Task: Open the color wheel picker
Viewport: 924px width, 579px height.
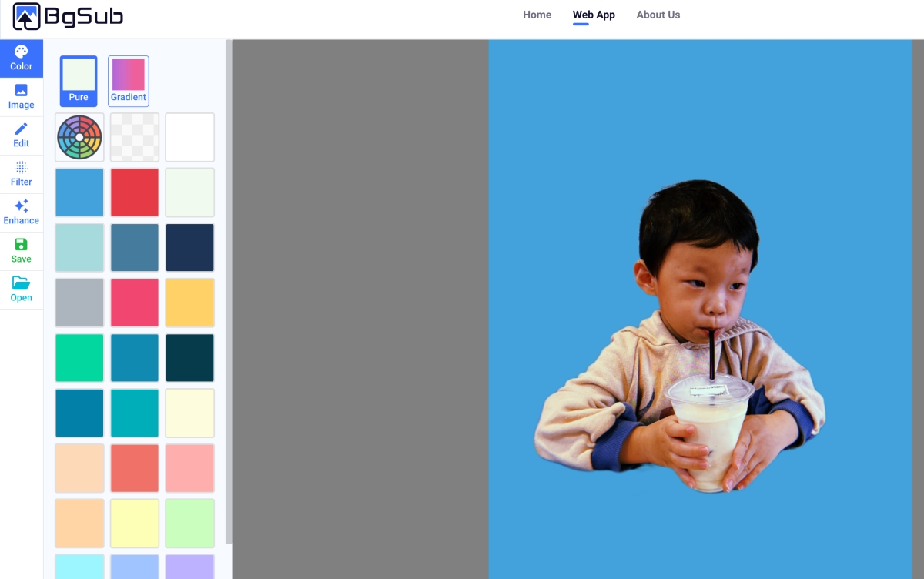Action: coord(79,137)
